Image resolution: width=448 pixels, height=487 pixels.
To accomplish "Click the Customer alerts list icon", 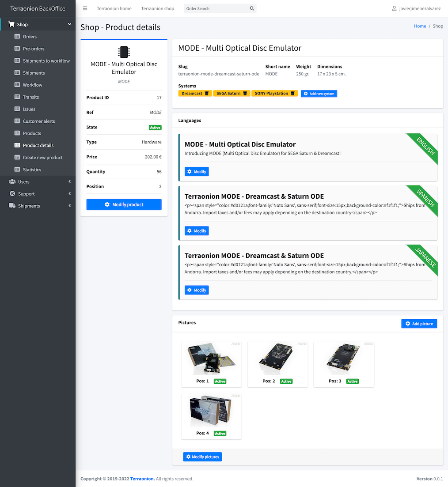I will pyautogui.click(x=17, y=121).
